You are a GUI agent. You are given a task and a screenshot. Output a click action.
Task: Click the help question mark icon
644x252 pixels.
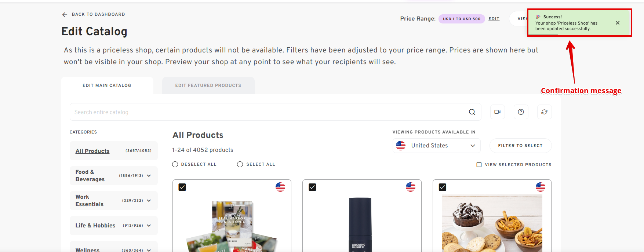click(521, 112)
